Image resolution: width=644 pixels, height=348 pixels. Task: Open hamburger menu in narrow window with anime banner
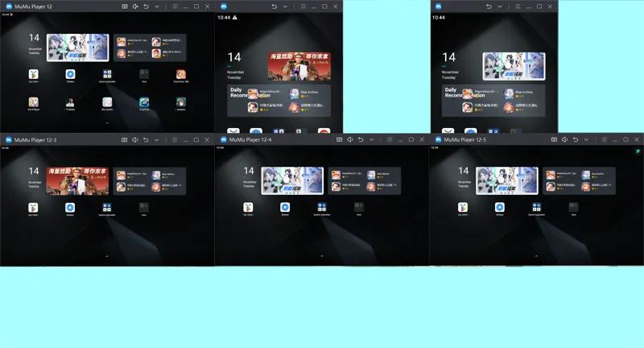click(518, 6)
